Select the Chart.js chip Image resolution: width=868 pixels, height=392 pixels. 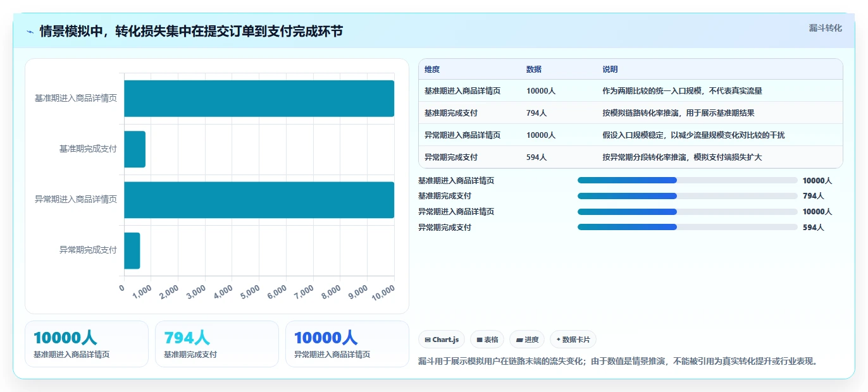coord(442,340)
